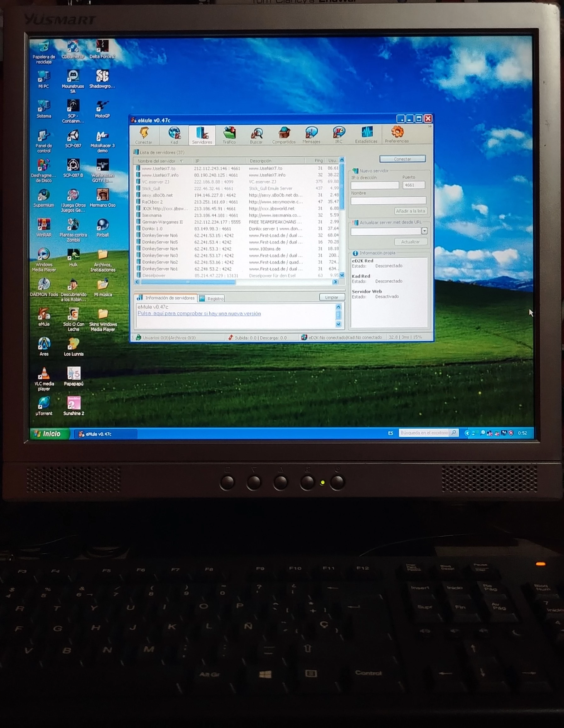Focus the Nombre server name field
Screen dimensions: 564x728
[388, 200]
